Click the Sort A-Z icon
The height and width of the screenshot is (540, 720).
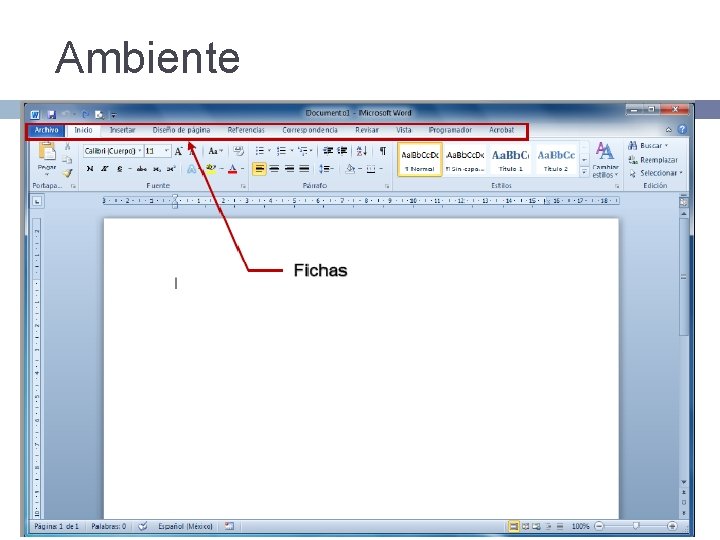361,151
